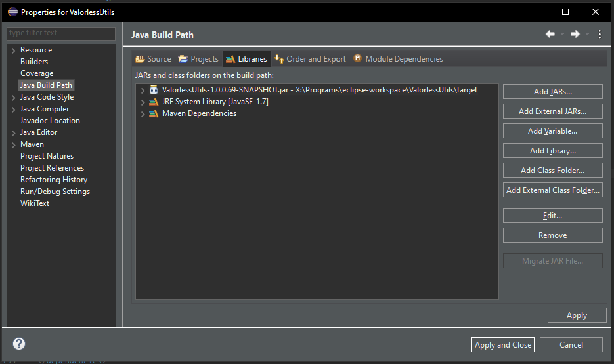Close the Properties for ValorlessUtils dialog

click(x=596, y=12)
